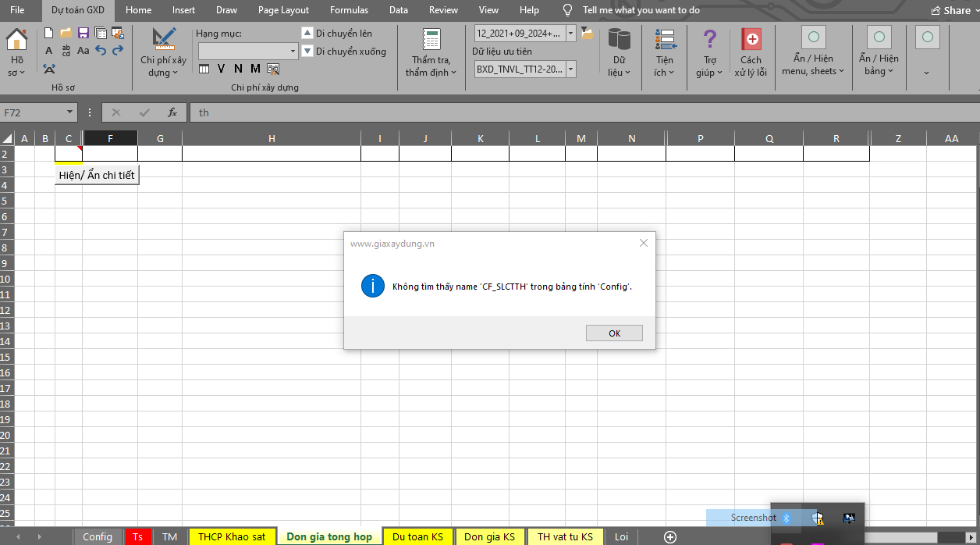Screen dimensions: 980x545
Task: Click the Cách xử lý lỗi icon
Action: coord(751,52)
